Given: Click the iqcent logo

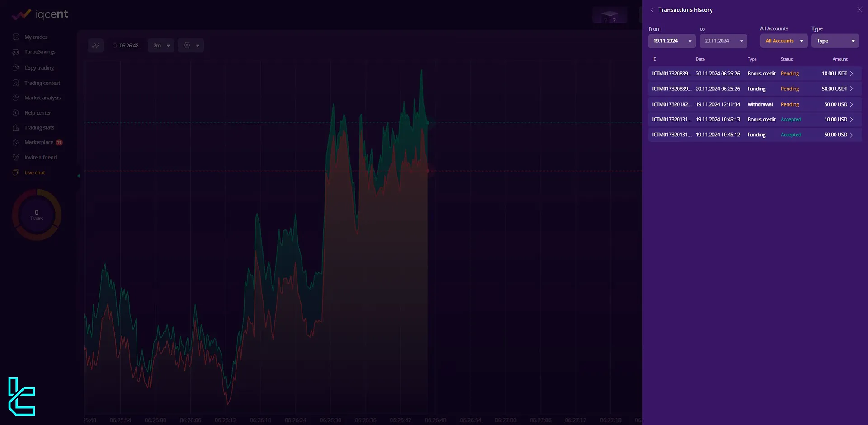Looking at the screenshot, I should [40, 14].
